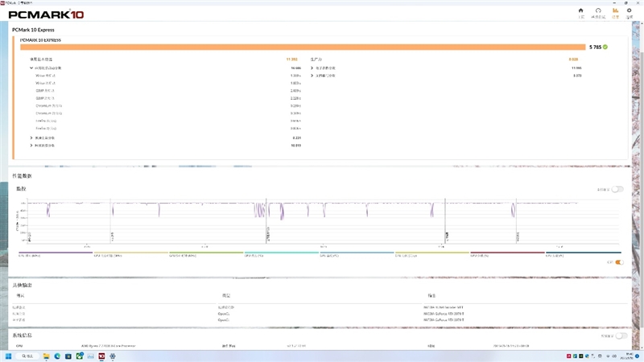Click the taskbar clock and date
Screen dimensions: 644x362
coord(629,356)
